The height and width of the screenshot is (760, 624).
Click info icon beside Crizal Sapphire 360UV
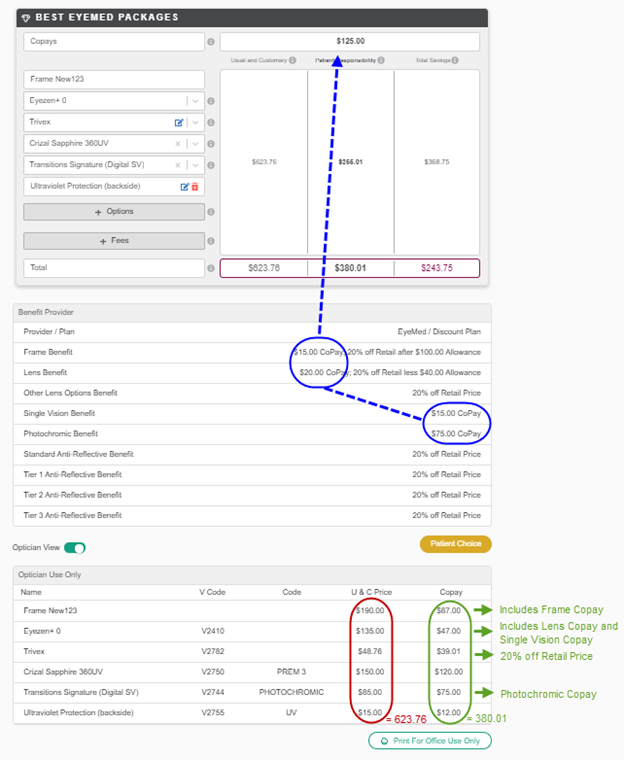point(211,143)
